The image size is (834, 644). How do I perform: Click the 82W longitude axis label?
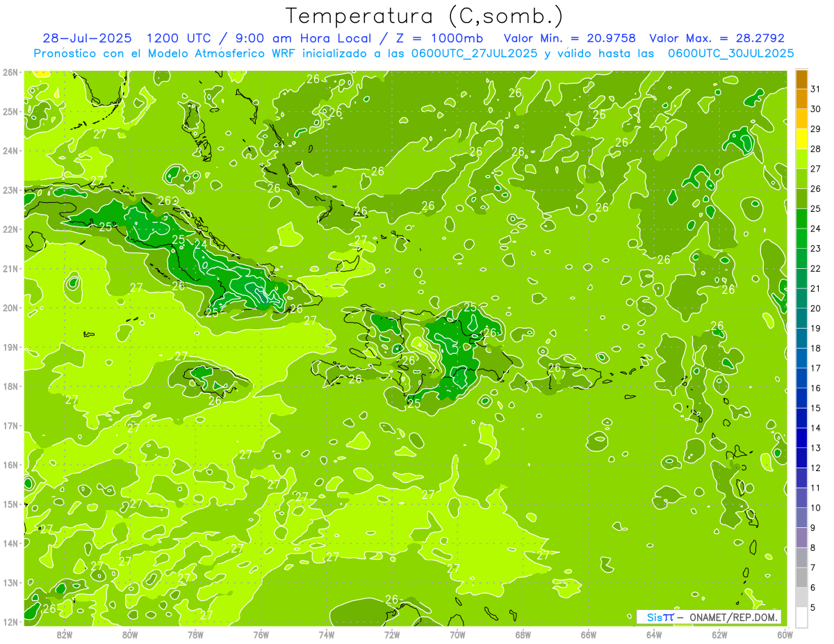(x=65, y=634)
